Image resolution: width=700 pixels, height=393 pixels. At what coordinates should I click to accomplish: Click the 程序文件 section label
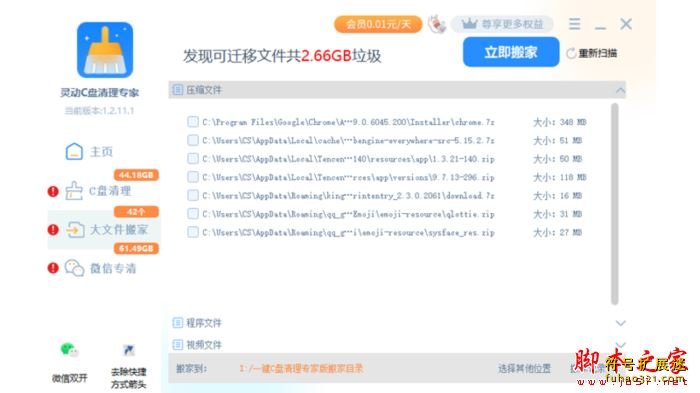tap(204, 323)
